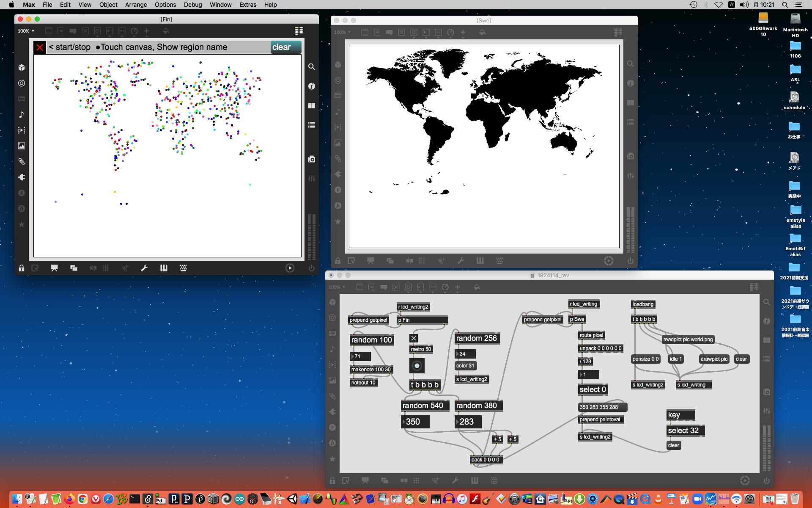Open the zoom 100% dropdown in Fin window
Screen dimensions: 812x508
click(x=26, y=31)
